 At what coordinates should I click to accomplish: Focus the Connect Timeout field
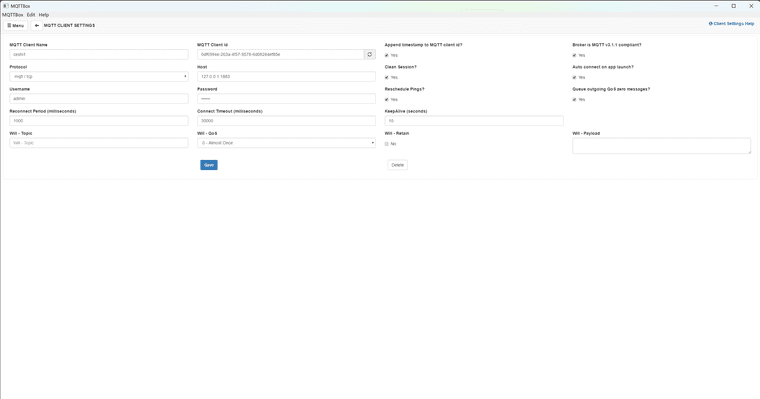[x=286, y=121]
